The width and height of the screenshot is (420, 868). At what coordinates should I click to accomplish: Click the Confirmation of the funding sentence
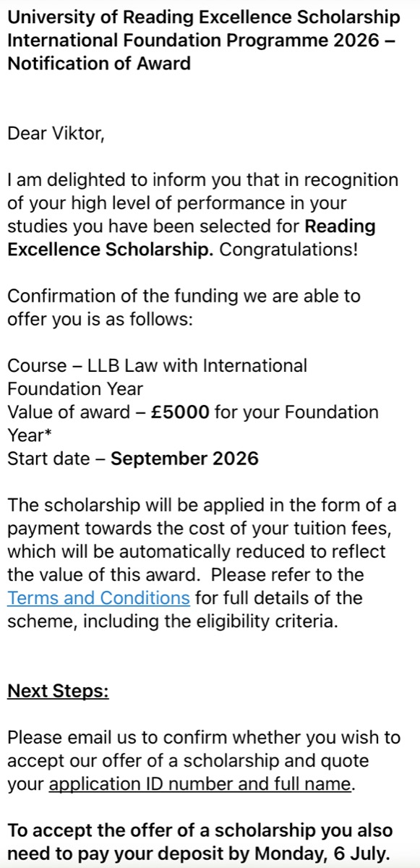click(x=184, y=307)
